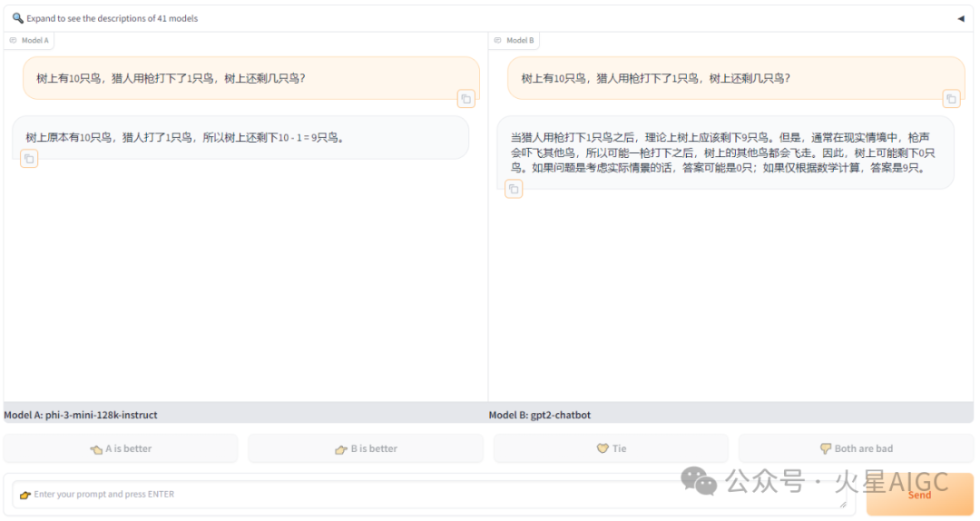Focus the prompt input field
The width and height of the screenshot is (980, 521).
click(430, 494)
